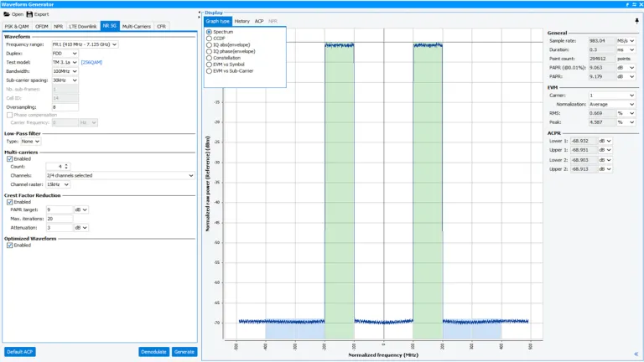Open the Attenuation unit dropdown
Viewport: 644px width, 362px height.
click(80, 228)
